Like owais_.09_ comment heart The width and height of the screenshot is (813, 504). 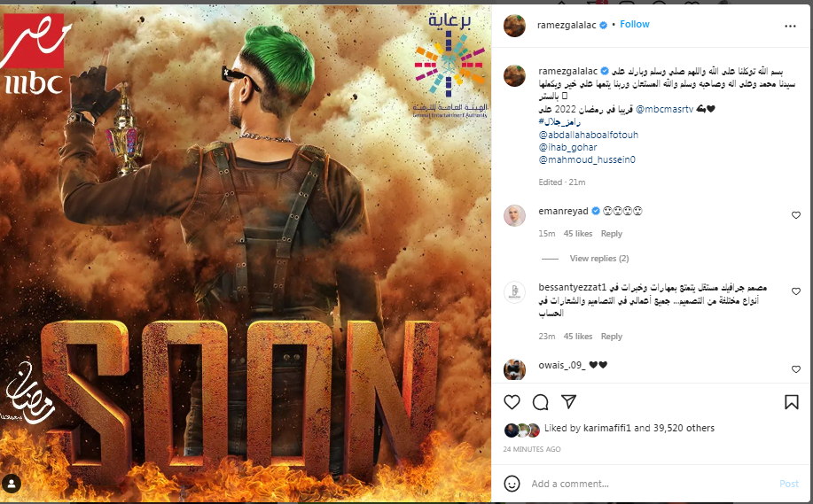pyautogui.click(x=796, y=368)
